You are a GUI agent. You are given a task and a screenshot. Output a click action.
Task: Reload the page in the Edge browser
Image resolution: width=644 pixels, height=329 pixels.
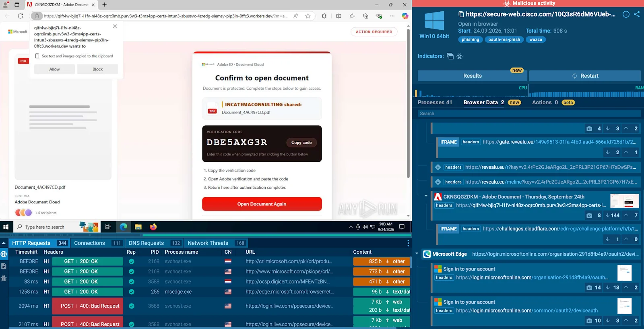21,16
